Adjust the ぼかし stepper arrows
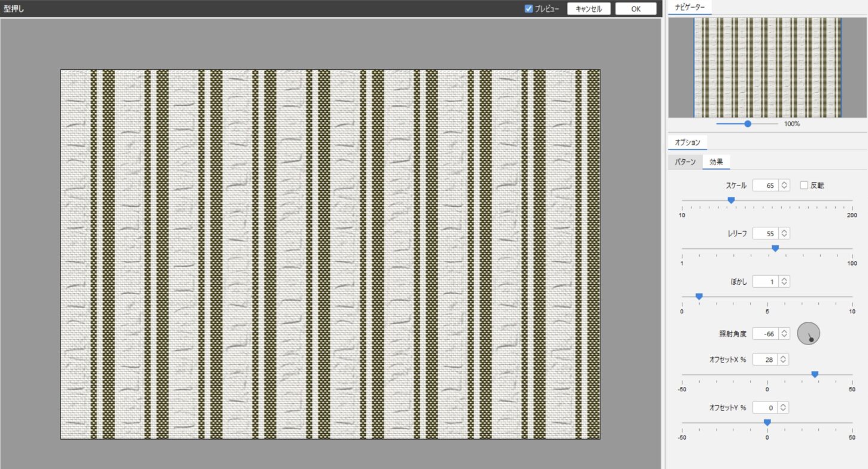The width and height of the screenshot is (868, 469). (x=784, y=281)
